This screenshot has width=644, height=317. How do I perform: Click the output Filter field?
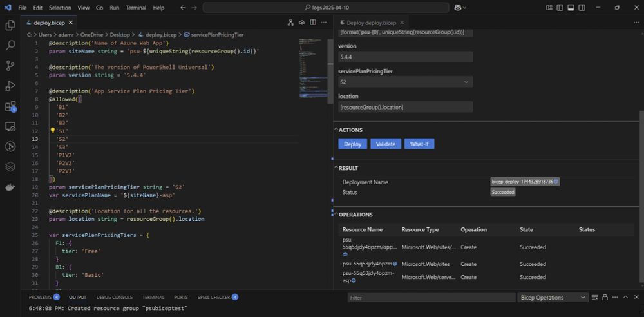click(x=431, y=297)
